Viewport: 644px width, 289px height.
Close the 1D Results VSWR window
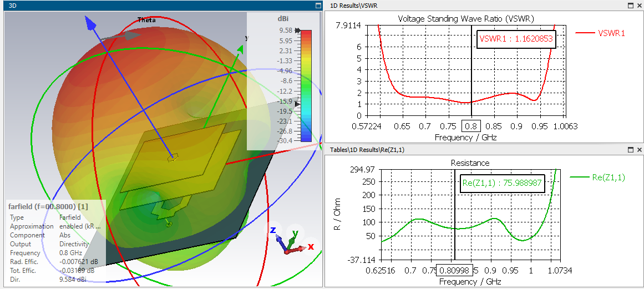[639, 6]
